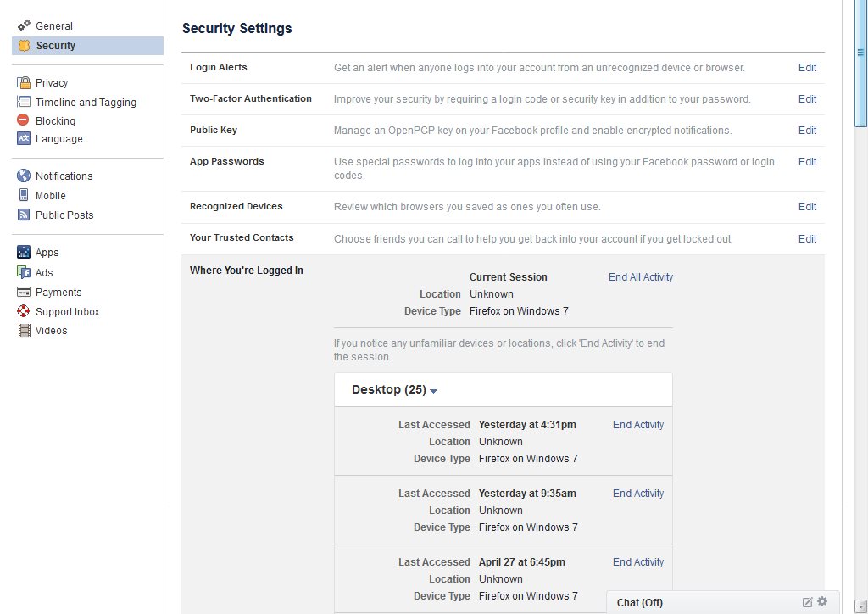Viewport: 868px width, 614px height.
Task: Click the scrollbar down arrow
Action: click(x=860, y=606)
